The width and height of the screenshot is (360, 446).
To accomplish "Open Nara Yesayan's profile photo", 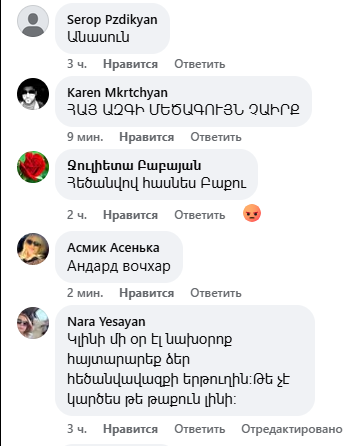I will tap(33, 323).
